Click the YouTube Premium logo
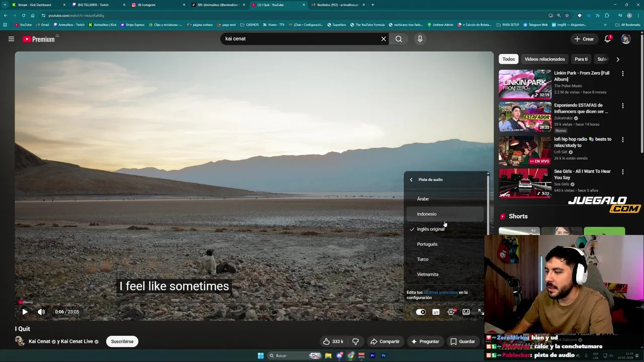 click(x=39, y=39)
